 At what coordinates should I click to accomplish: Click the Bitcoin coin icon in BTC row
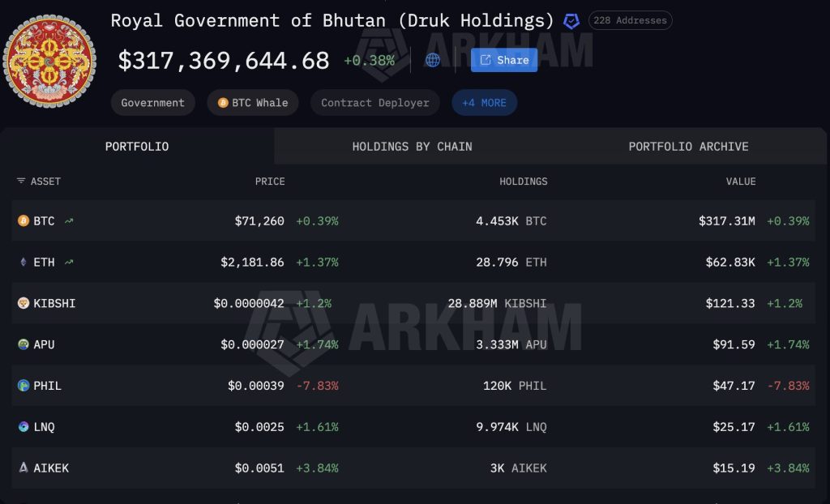(24, 220)
